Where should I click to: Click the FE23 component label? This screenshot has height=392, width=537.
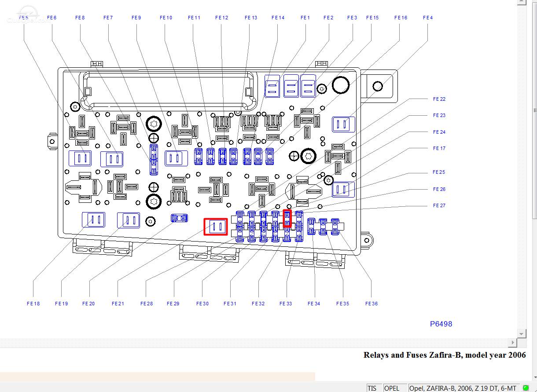(x=439, y=115)
